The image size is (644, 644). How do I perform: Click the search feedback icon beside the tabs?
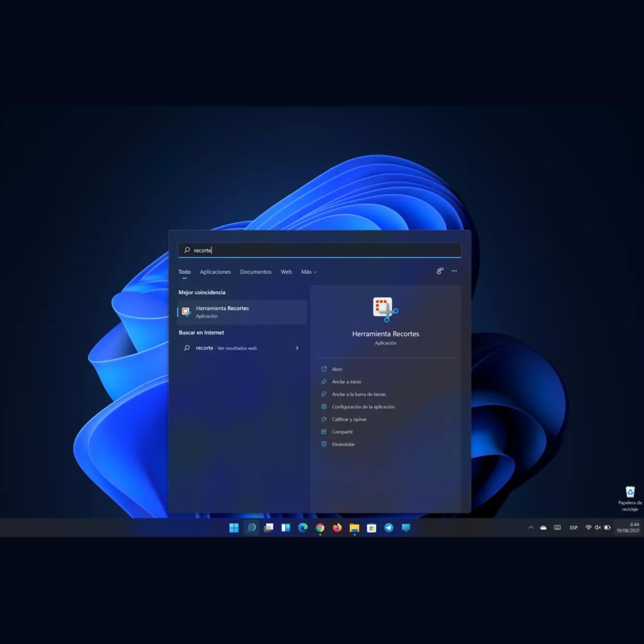click(x=440, y=271)
